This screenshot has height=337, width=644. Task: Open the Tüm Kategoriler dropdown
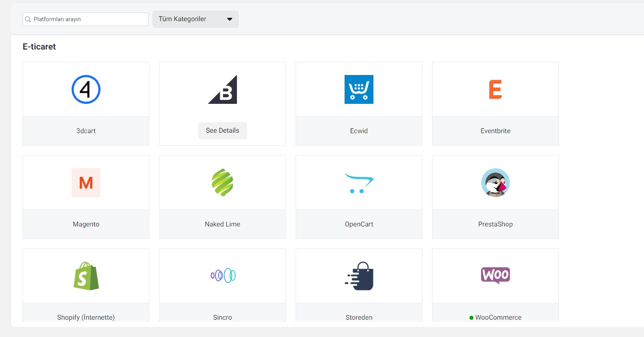(196, 19)
